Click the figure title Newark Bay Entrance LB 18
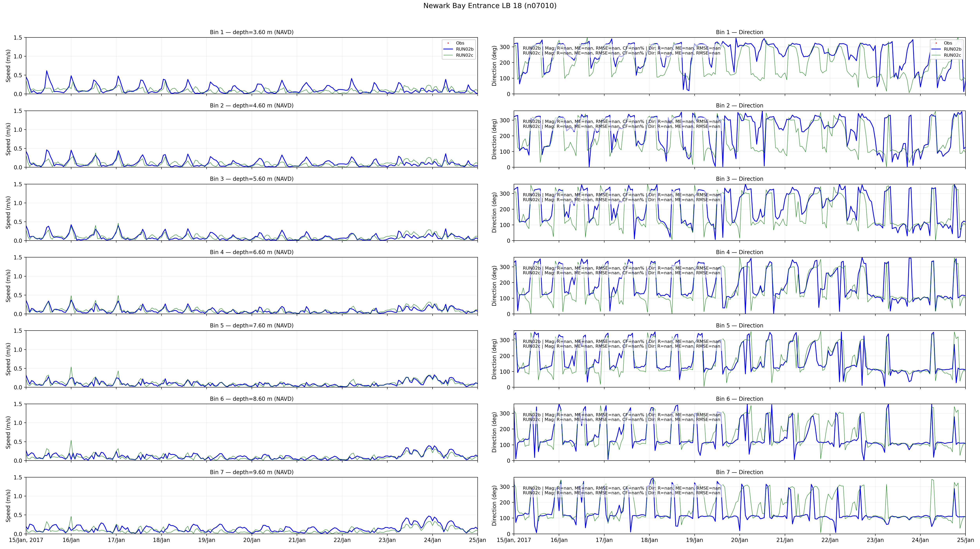This screenshot has height=549, width=980. click(x=490, y=6)
